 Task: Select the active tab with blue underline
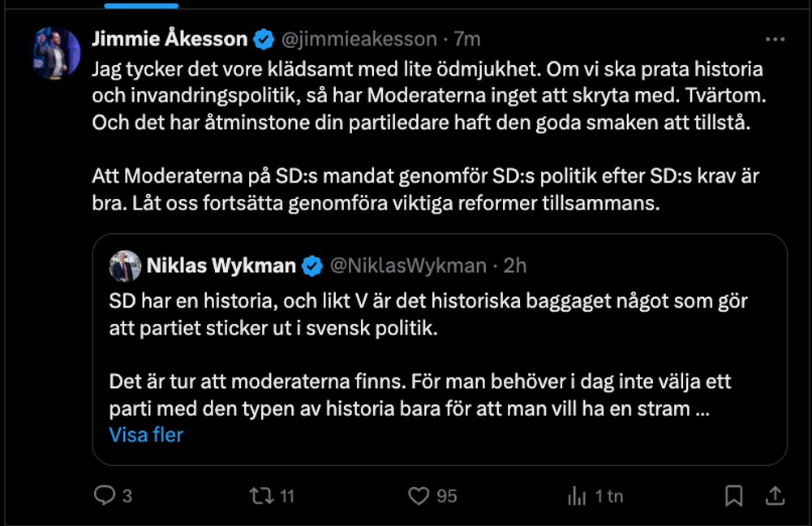click(x=142, y=4)
